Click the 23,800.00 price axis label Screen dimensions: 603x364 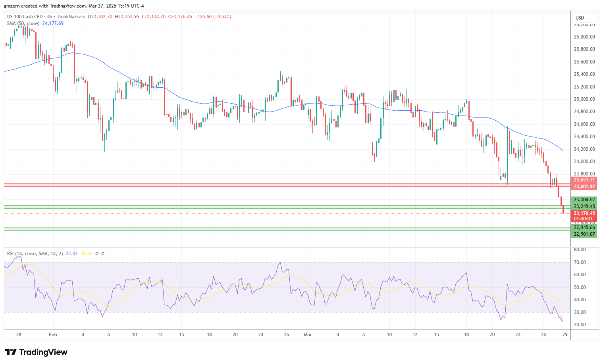tap(584, 174)
